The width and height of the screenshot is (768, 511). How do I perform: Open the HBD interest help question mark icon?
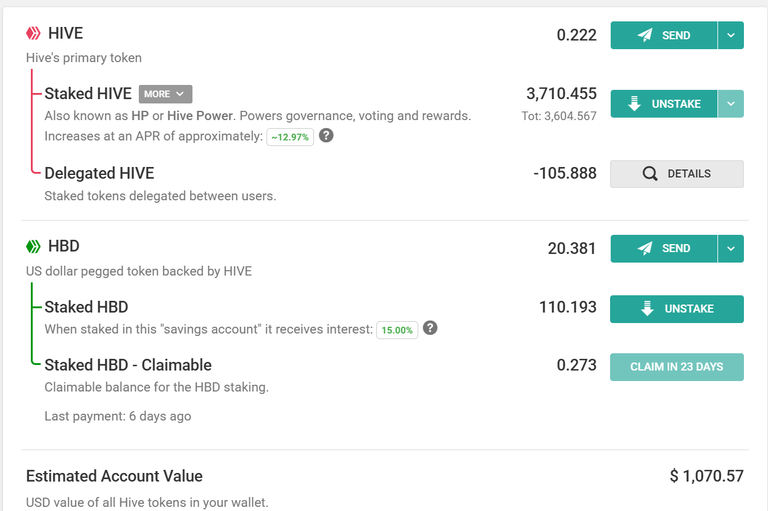430,328
